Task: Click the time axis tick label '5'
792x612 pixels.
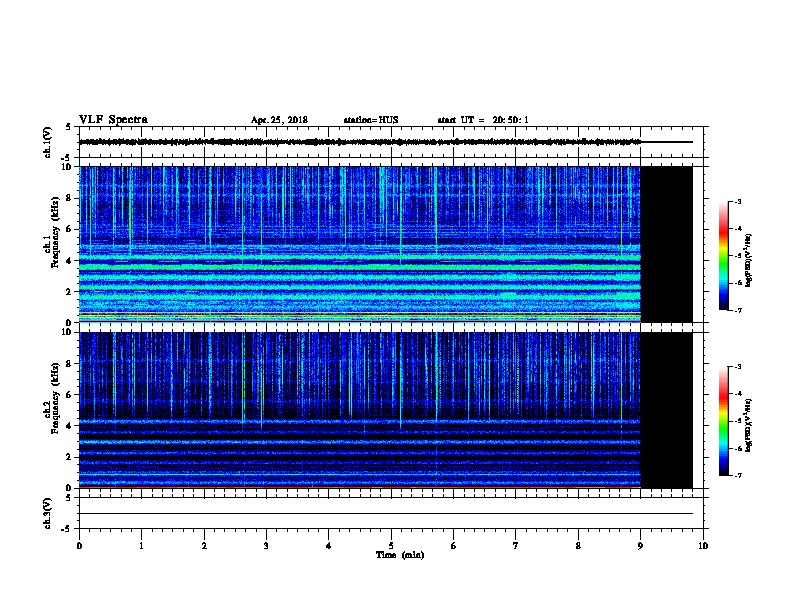Action: 391,545
